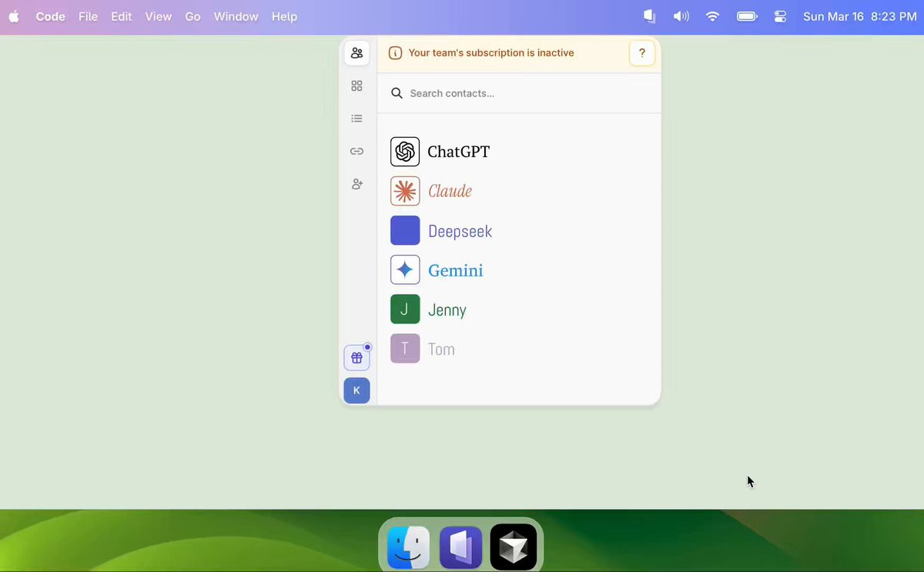The image size is (924, 572).
Task: Select the Tom contact name
Action: tap(441, 349)
